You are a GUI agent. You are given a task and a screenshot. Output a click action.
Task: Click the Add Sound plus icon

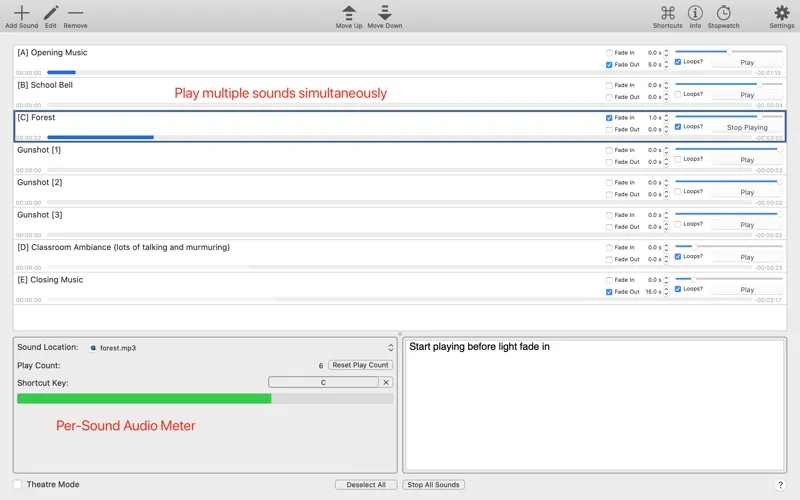22,13
